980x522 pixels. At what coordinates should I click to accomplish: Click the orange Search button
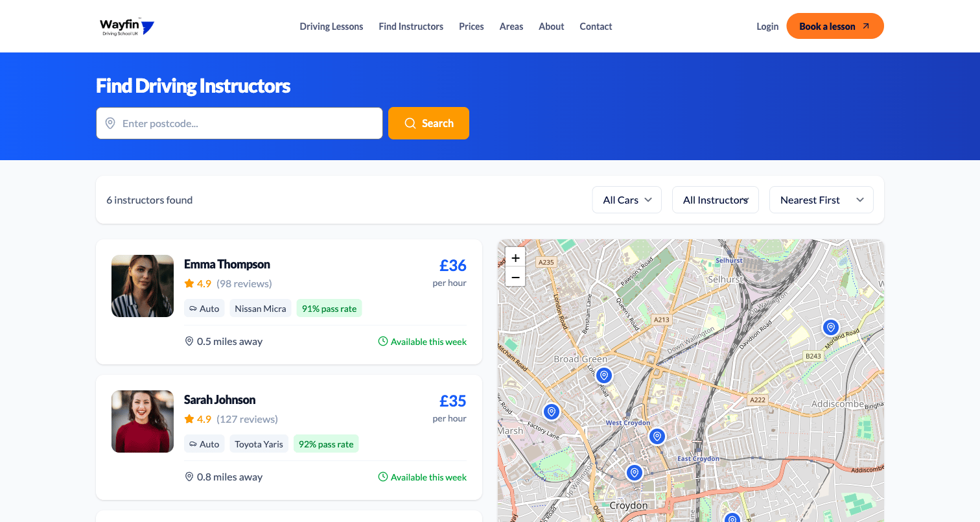(428, 123)
